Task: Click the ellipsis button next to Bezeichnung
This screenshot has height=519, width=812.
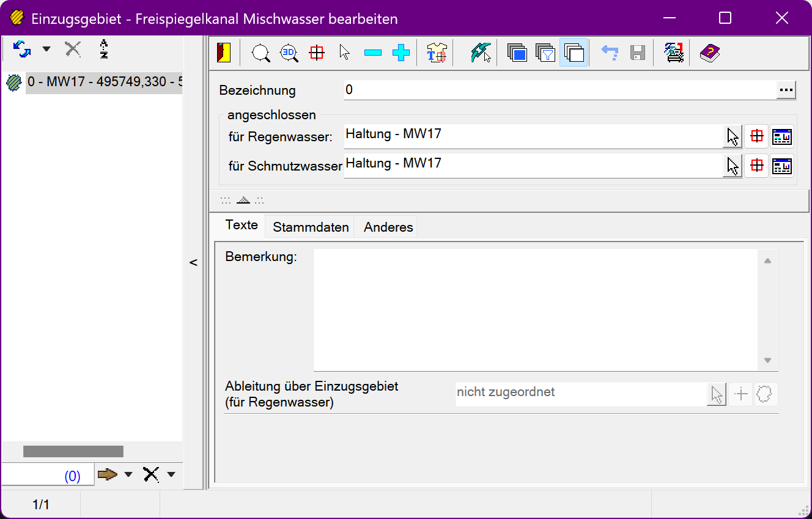Action: [786, 90]
